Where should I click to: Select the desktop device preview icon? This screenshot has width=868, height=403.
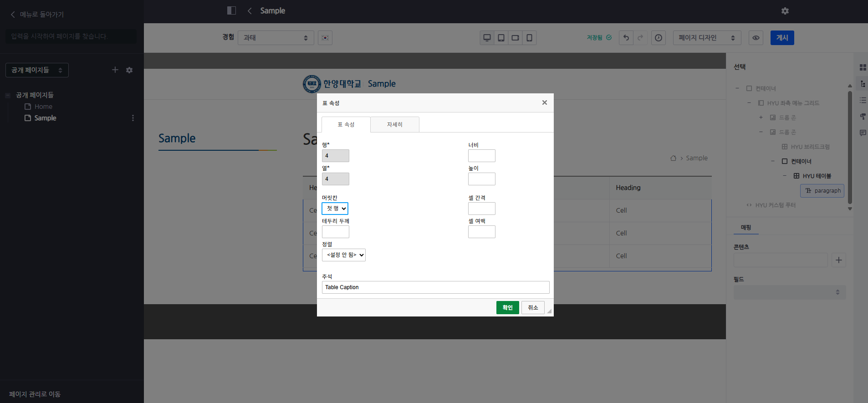(x=487, y=38)
